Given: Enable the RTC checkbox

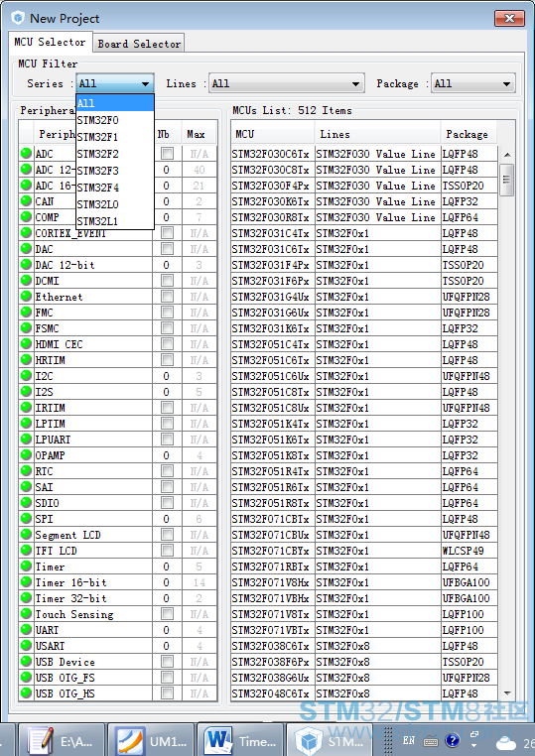Looking at the screenshot, I should 167,471.
